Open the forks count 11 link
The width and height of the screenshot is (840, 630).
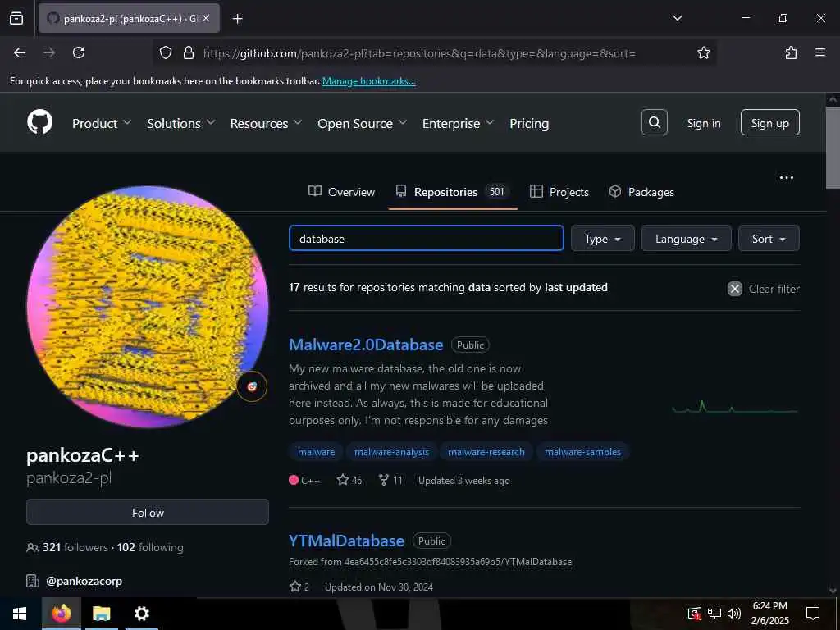point(390,480)
